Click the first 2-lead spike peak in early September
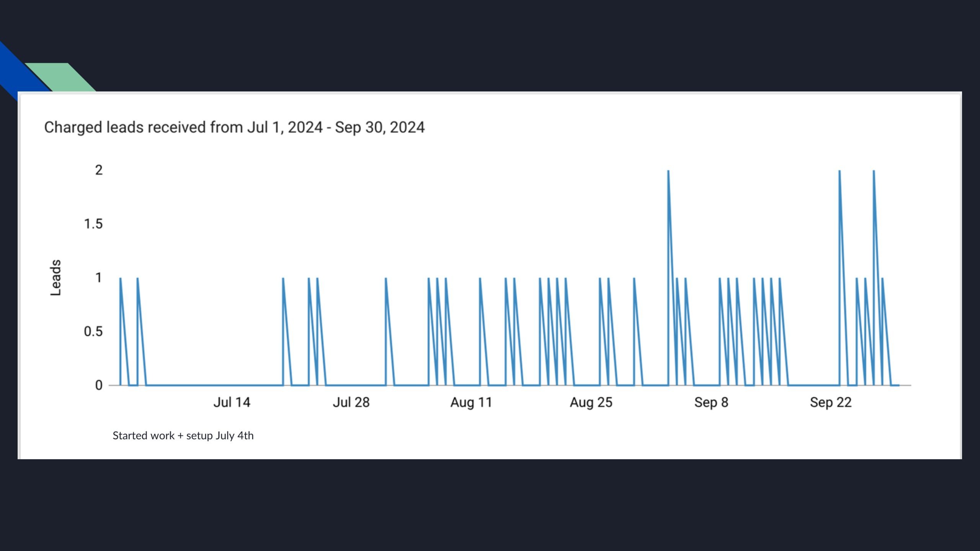 tap(668, 171)
